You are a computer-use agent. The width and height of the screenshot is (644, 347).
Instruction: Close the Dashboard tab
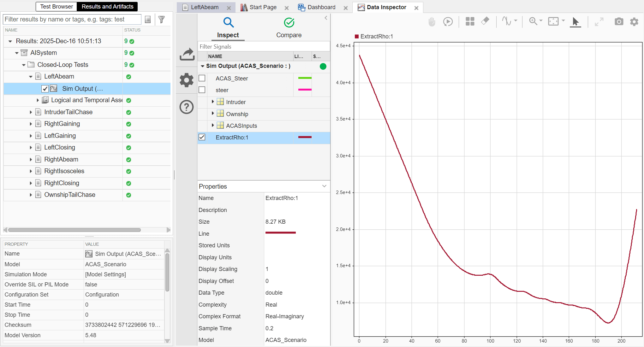[346, 8]
